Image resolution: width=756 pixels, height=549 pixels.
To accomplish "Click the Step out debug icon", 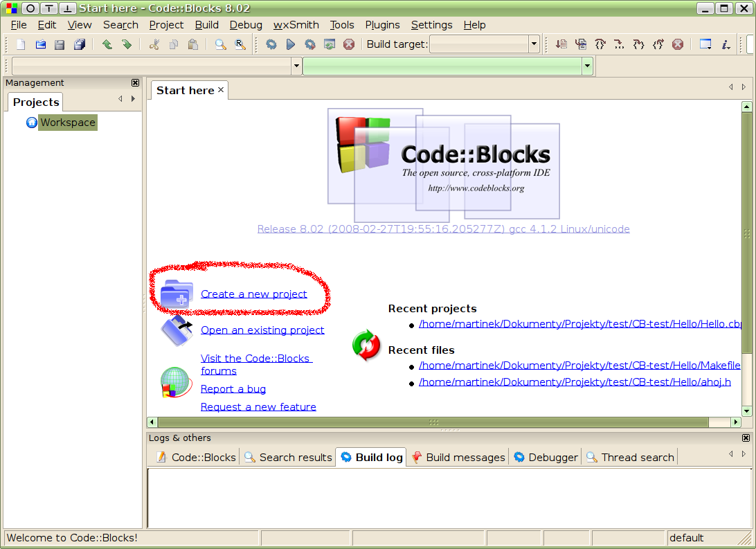I will (x=658, y=44).
